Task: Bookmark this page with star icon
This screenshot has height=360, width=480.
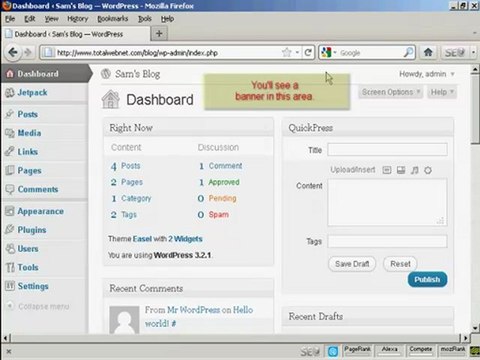Action: [286, 52]
